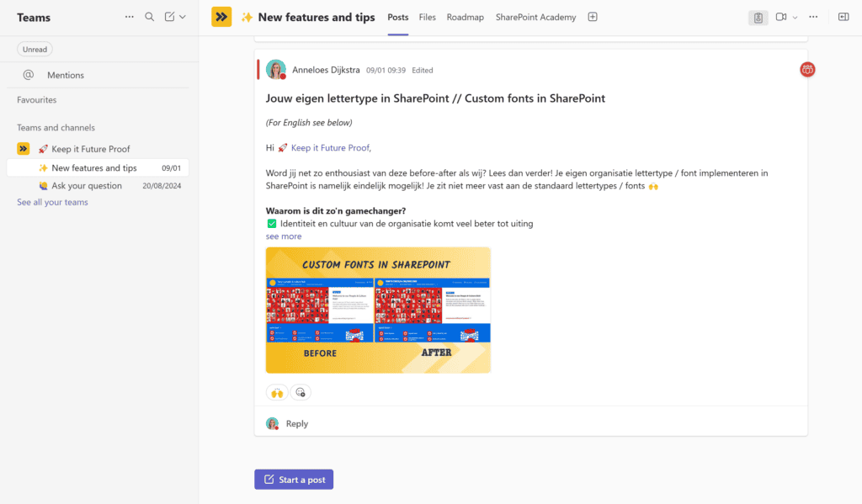Click the avatar beside Reply
The width and height of the screenshot is (862, 504).
272,424
